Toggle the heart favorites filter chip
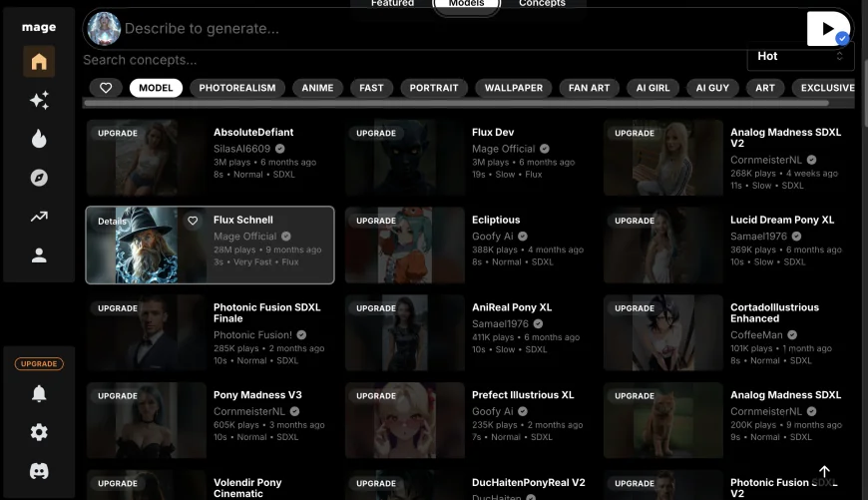Screen dimensions: 868x500 point(106,88)
